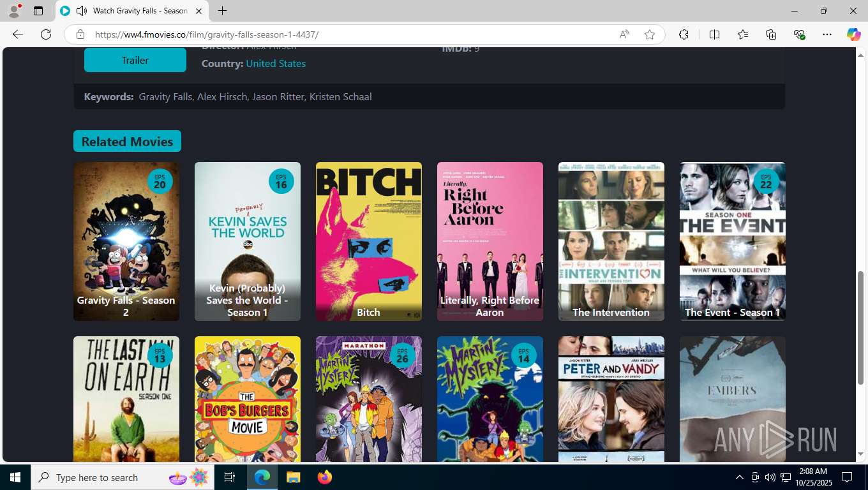Click the Related Movies heading
868x490 pixels.
click(x=127, y=141)
